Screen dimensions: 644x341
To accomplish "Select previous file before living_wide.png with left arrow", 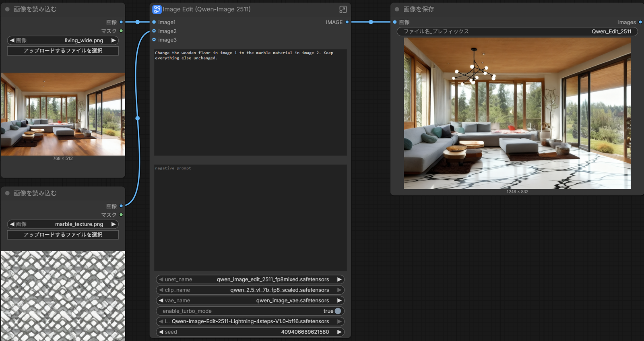I will click(12, 40).
